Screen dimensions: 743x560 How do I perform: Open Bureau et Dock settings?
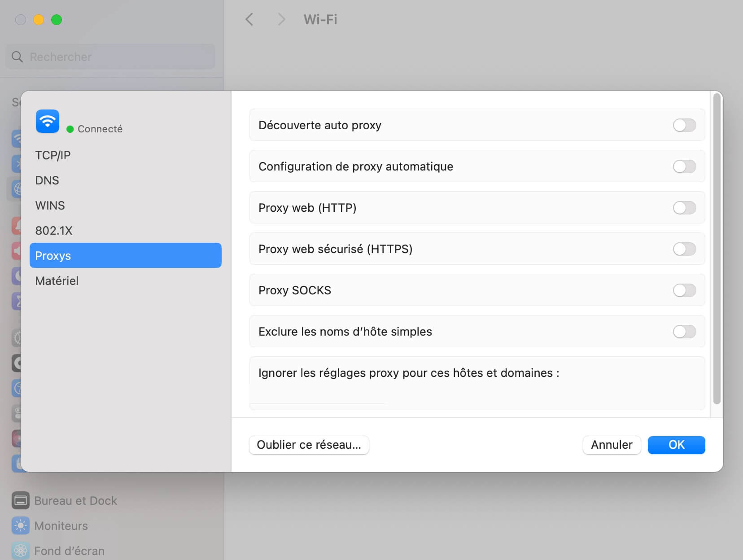click(65, 501)
